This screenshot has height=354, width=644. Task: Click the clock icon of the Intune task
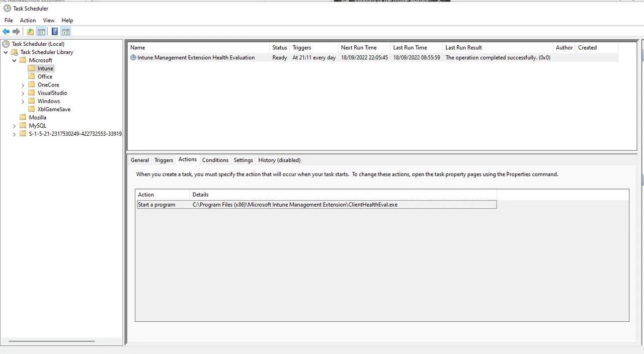point(133,57)
